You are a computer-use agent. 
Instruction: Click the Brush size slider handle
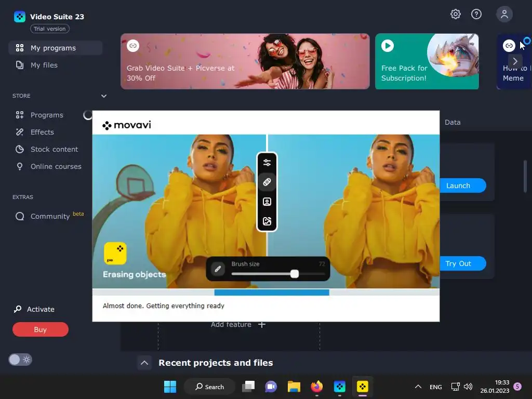click(295, 274)
